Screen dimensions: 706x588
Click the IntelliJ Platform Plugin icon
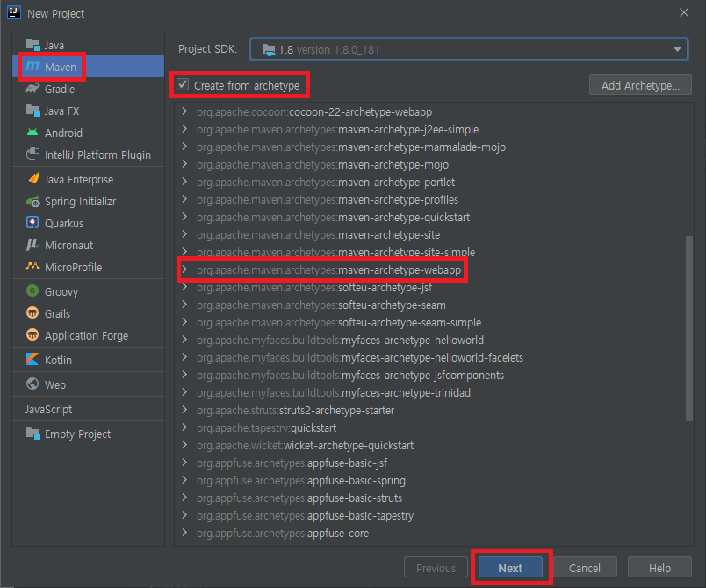[32, 154]
